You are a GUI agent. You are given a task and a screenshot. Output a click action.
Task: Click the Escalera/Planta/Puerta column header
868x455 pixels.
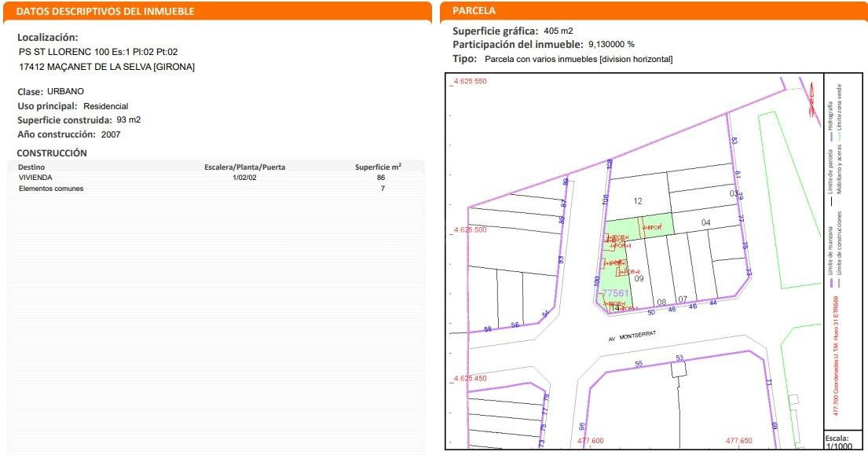tap(244, 167)
